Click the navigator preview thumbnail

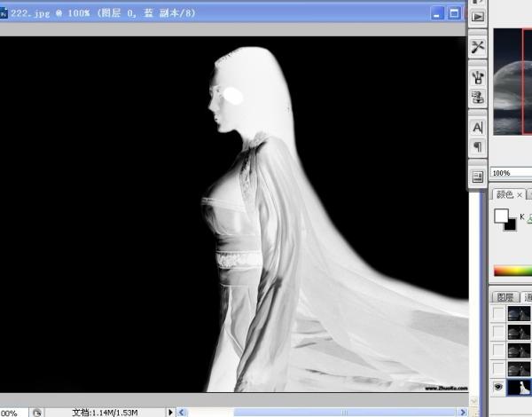coord(512,80)
